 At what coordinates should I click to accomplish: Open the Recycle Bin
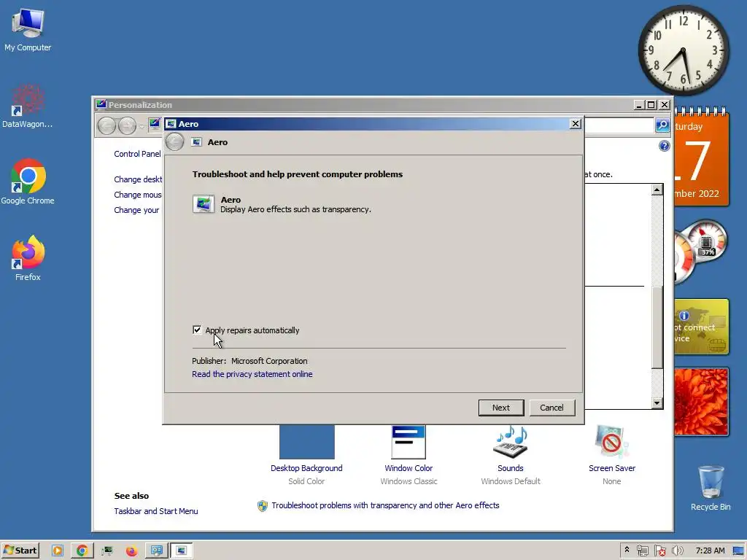711,488
